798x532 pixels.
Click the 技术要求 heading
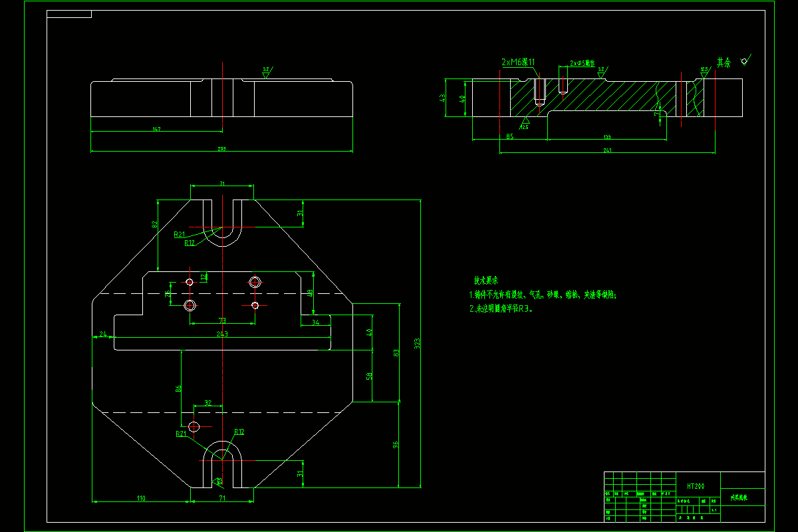tap(485, 280)
